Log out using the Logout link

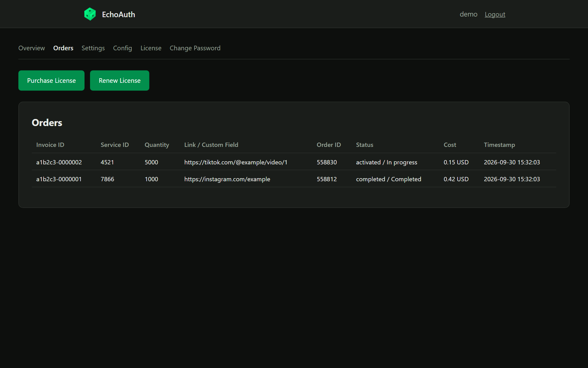[x=495, y=14]
